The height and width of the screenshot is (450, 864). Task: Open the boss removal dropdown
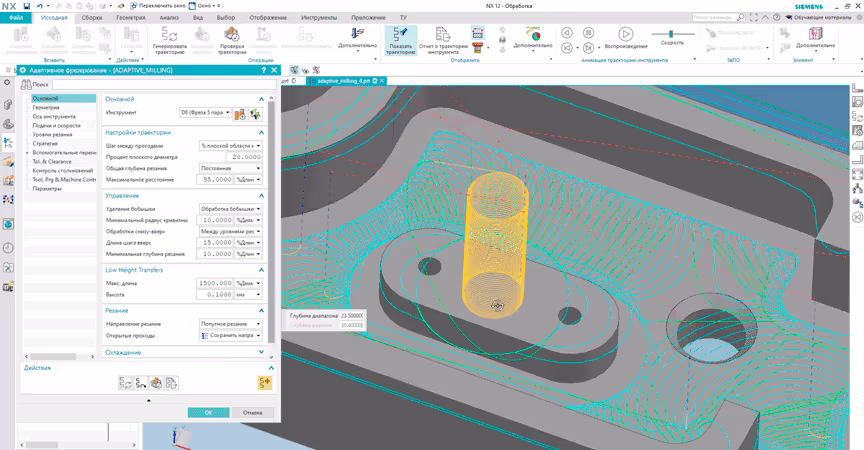(x=230, y=209)
